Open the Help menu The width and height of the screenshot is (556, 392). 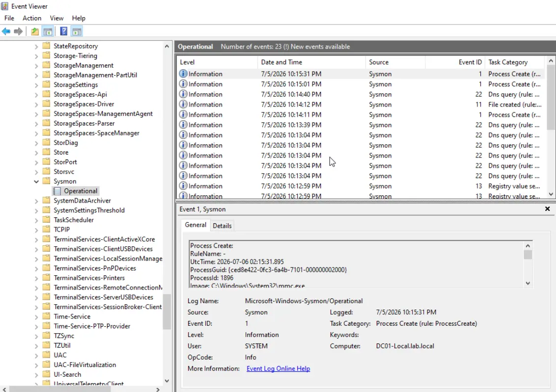point(79,18)
